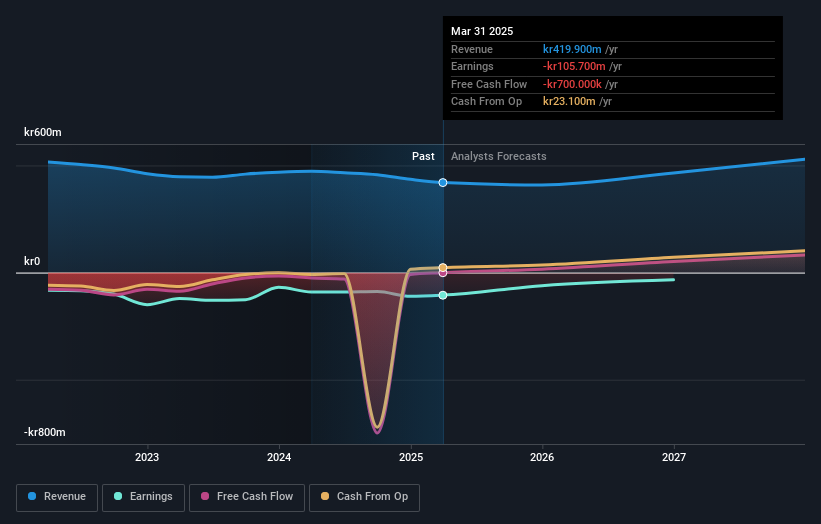Click the Mar 31 2025 tooltip date
This screenshot has height=524, width=821.
[x=482, y=31]
